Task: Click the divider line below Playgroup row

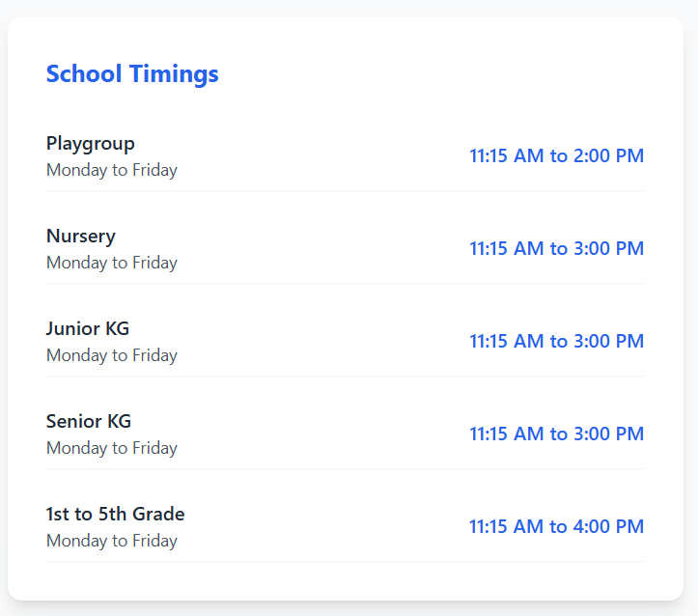Action: click(x=346, y=191)
